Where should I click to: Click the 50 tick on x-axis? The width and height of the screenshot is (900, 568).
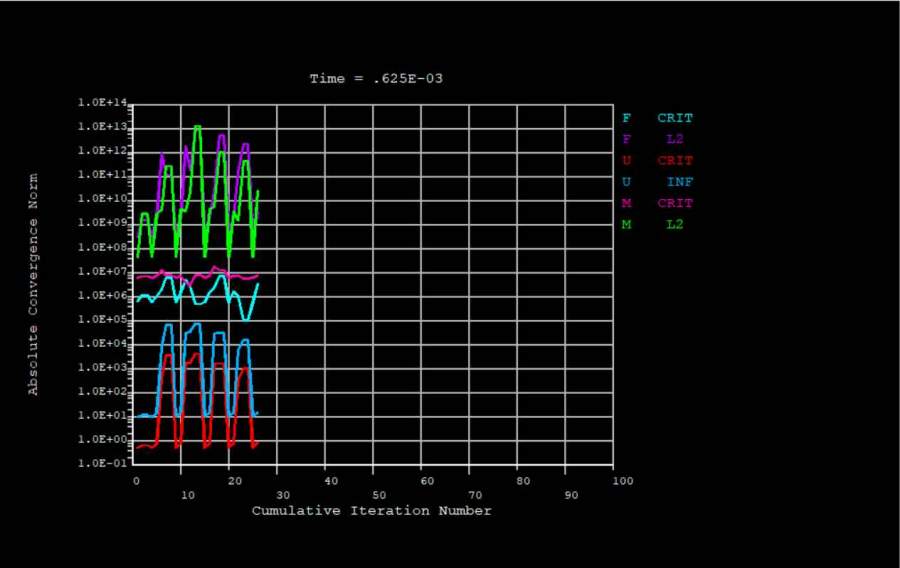point(379,481)
